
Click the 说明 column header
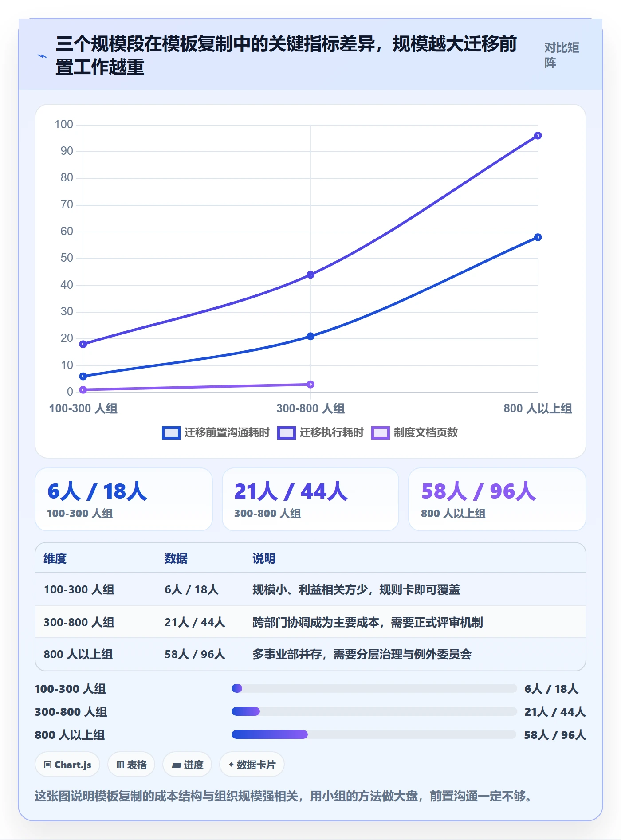264,558
